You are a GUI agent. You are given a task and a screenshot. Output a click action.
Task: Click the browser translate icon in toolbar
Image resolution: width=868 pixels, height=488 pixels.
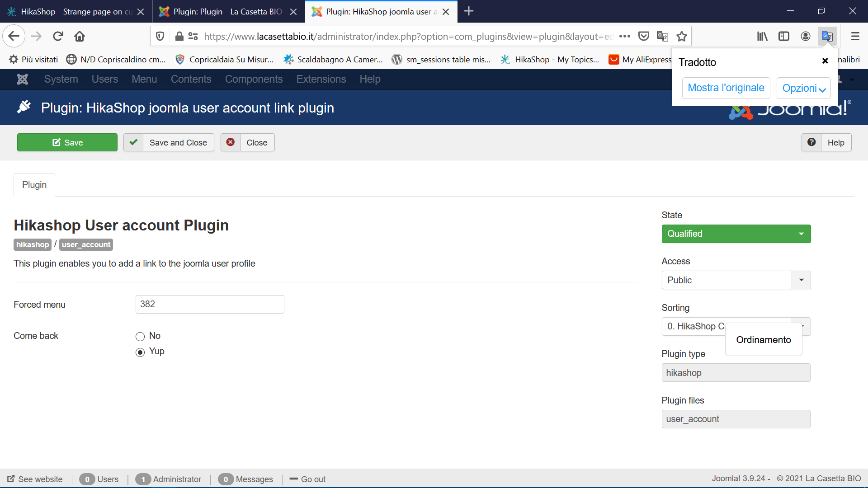pyautogui.click(x=827, y=36)
